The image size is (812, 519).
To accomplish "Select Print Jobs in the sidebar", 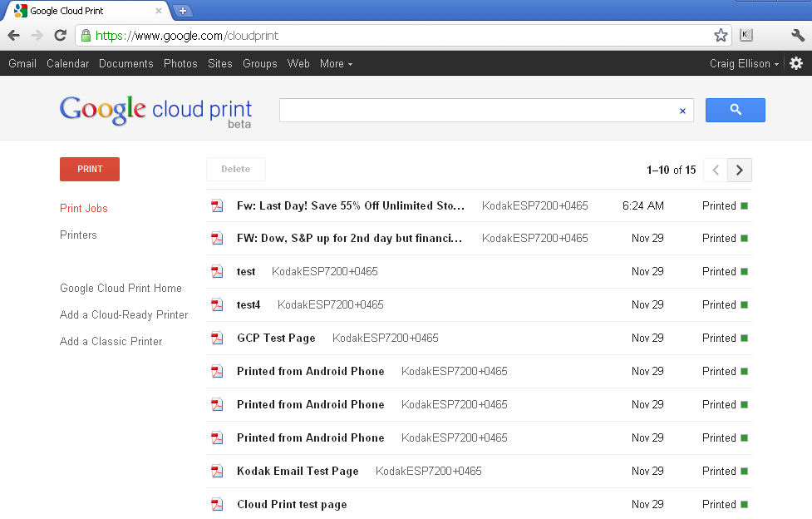I will (x=84, y=209).
